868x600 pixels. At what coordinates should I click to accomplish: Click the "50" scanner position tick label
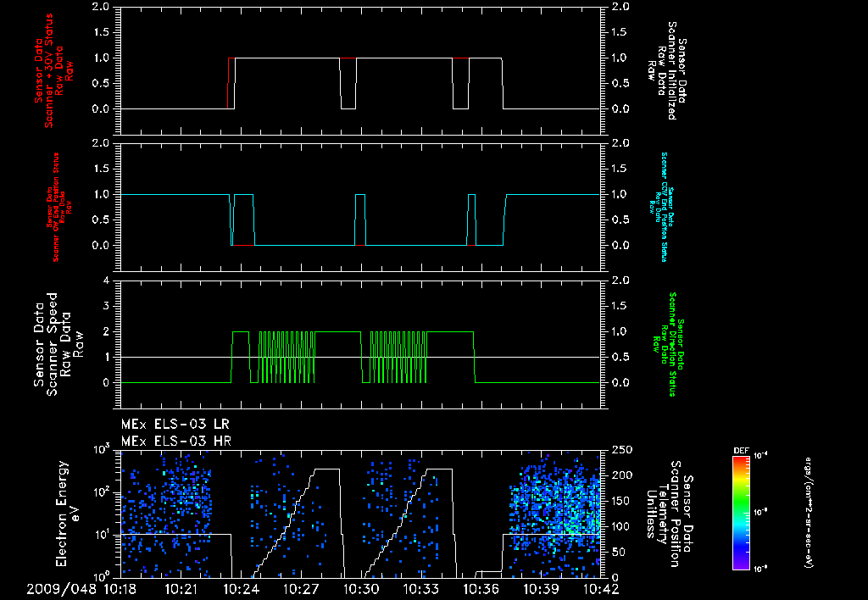coord(618,552)
